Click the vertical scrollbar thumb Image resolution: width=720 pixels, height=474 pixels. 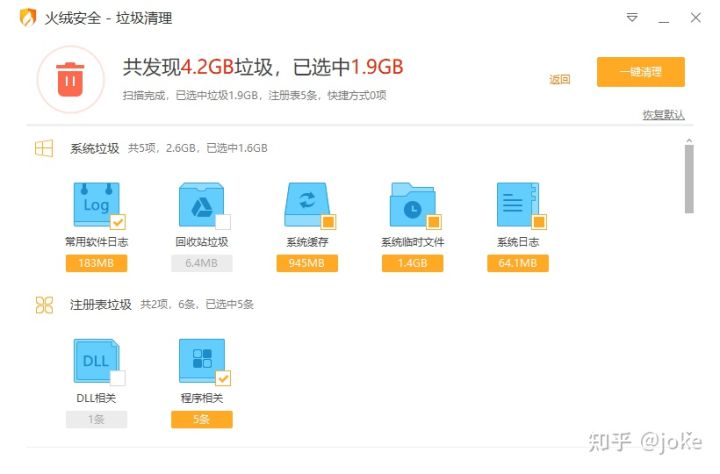coord(689,179)
